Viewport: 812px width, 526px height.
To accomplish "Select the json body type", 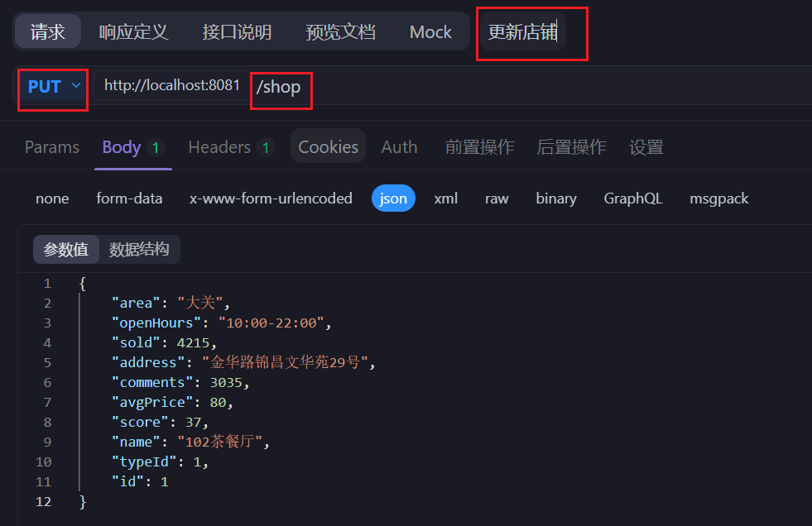I will pos(393,198).
